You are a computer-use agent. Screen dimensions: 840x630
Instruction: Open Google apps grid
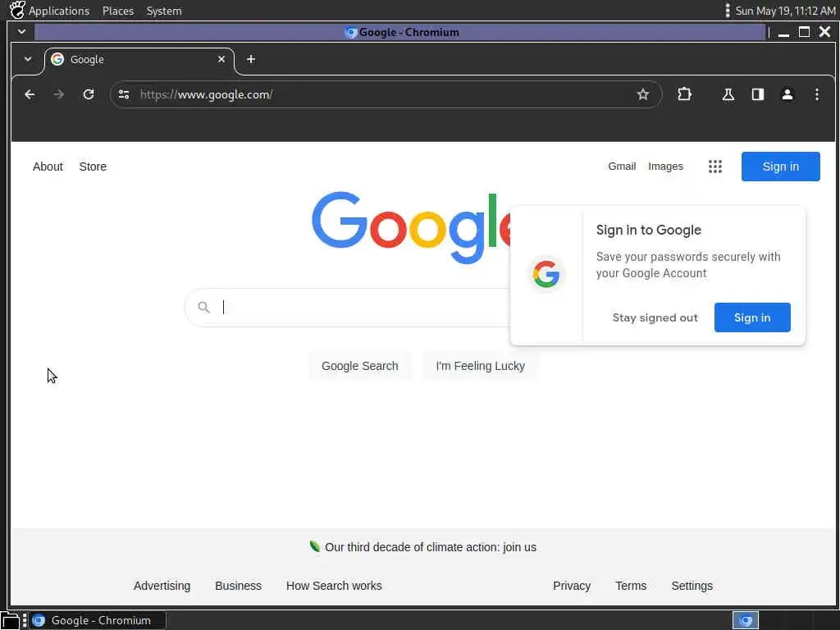point(715,167)
